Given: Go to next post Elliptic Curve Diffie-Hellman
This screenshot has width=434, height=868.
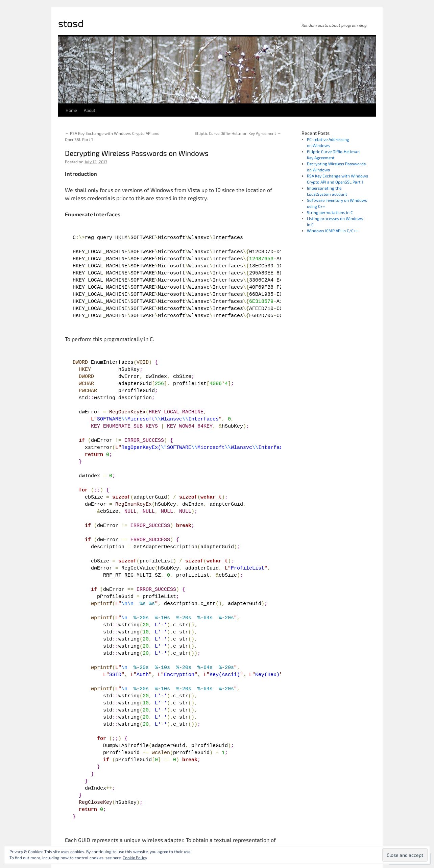Looking at the screenshot, I should (x=238, y=134).
